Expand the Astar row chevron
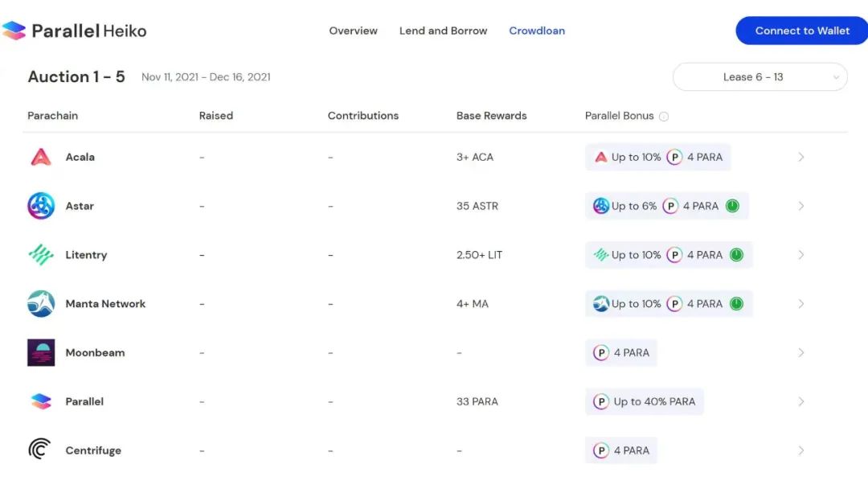The image size is (868, 485). tap(801, 206)
